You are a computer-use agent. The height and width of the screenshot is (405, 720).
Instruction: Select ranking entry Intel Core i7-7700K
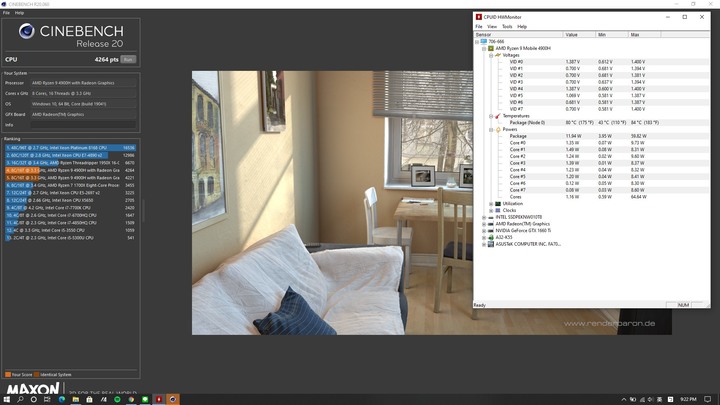pyautogui.click(x=70, y=208)
